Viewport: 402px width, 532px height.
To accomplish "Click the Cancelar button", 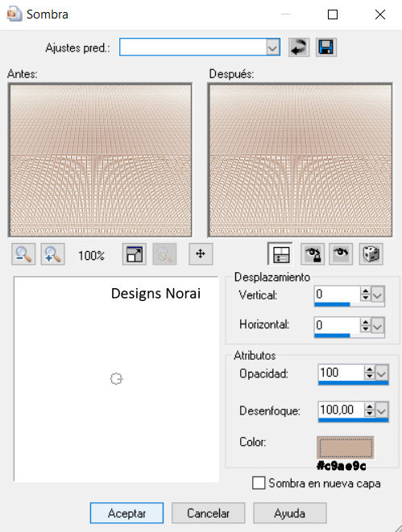I will point(208,513).
